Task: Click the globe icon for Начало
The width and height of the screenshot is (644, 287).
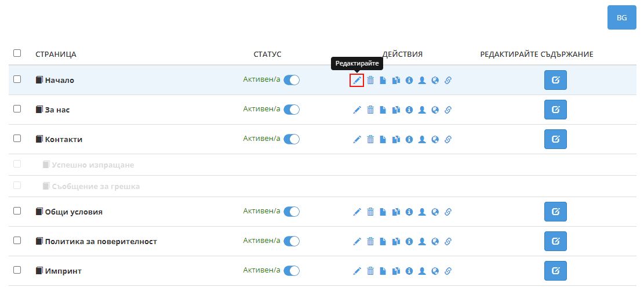Action: (435, 81)
